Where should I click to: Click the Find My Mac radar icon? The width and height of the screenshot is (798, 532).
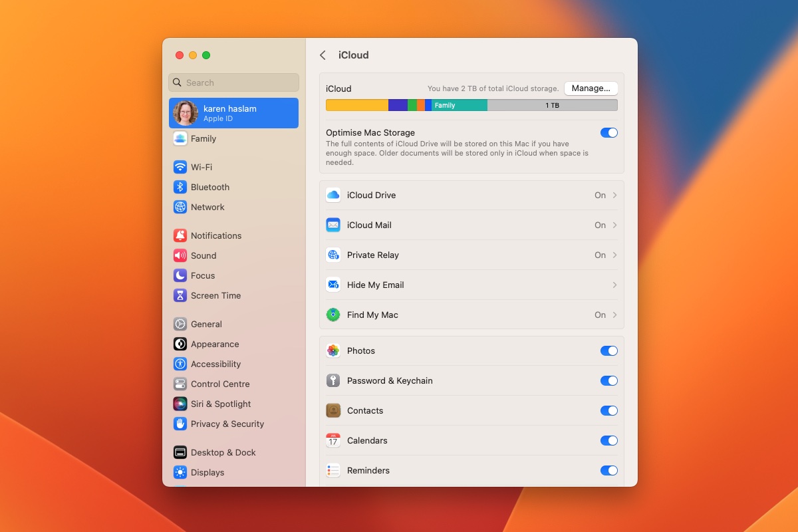click(x=333, y=315)
